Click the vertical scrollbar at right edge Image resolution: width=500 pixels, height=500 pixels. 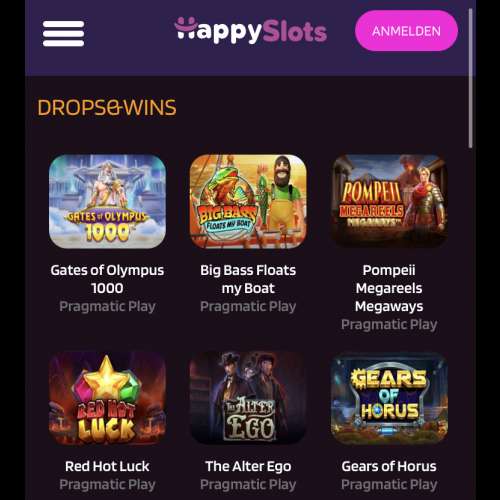tap(470, 78)
